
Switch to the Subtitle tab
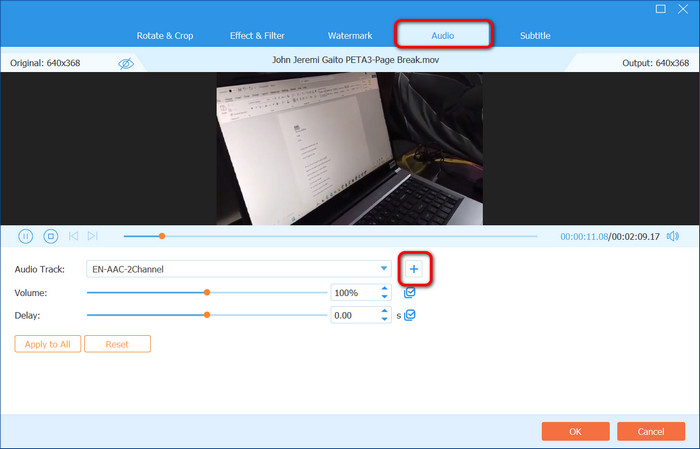pyautogui.click(x=535, y=35)
